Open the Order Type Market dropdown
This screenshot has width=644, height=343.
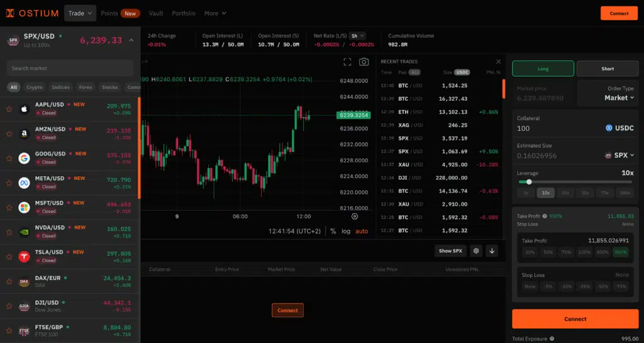[x=619, y=98]
